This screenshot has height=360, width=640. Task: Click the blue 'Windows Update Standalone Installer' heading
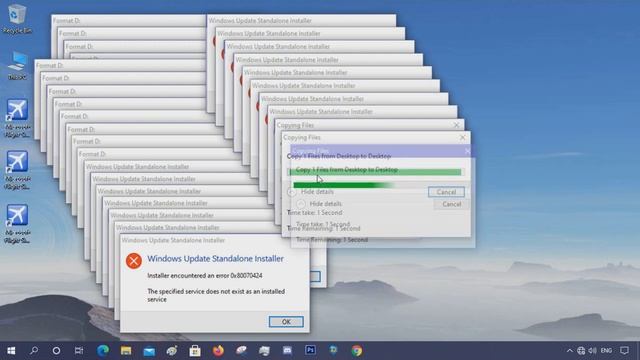tap(216, 259)
